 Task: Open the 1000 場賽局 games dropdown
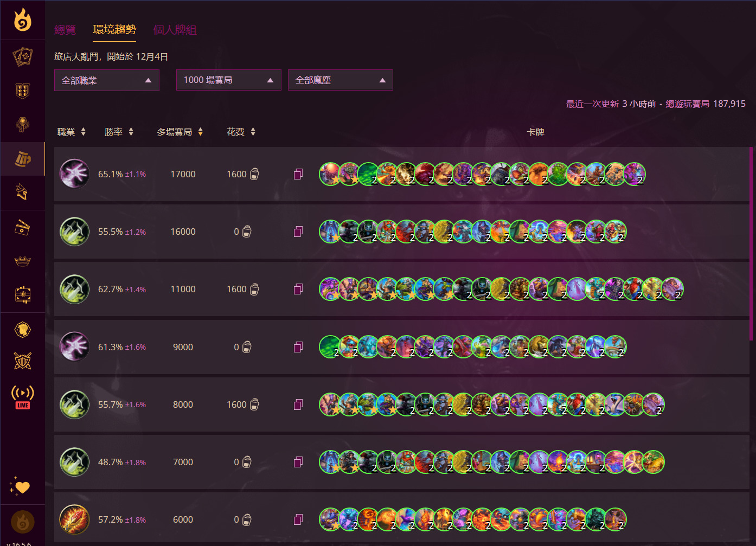point(228,80)
